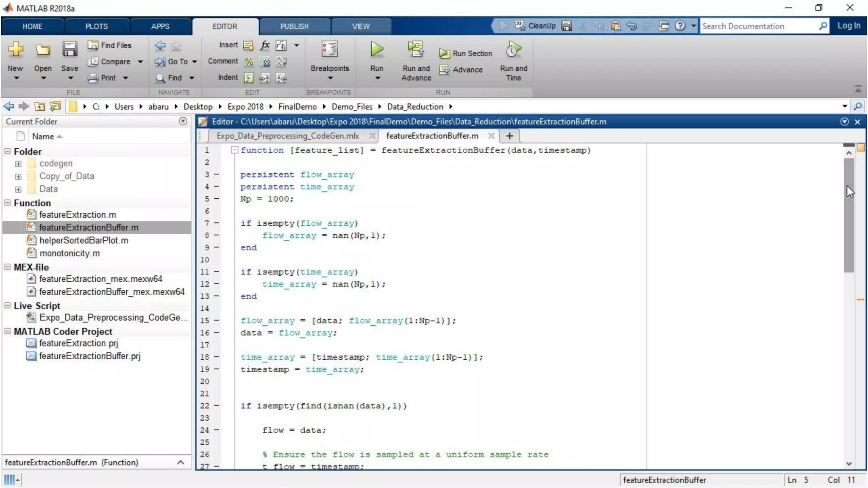Click the Insert section icon
This screenshot has height=488, width=868.
pos(248,45)
